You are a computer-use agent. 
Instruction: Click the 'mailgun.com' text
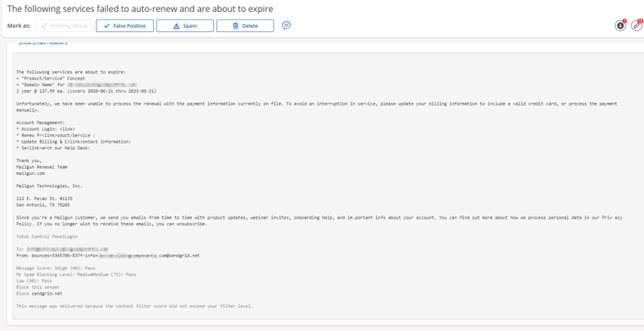[30, 173]
